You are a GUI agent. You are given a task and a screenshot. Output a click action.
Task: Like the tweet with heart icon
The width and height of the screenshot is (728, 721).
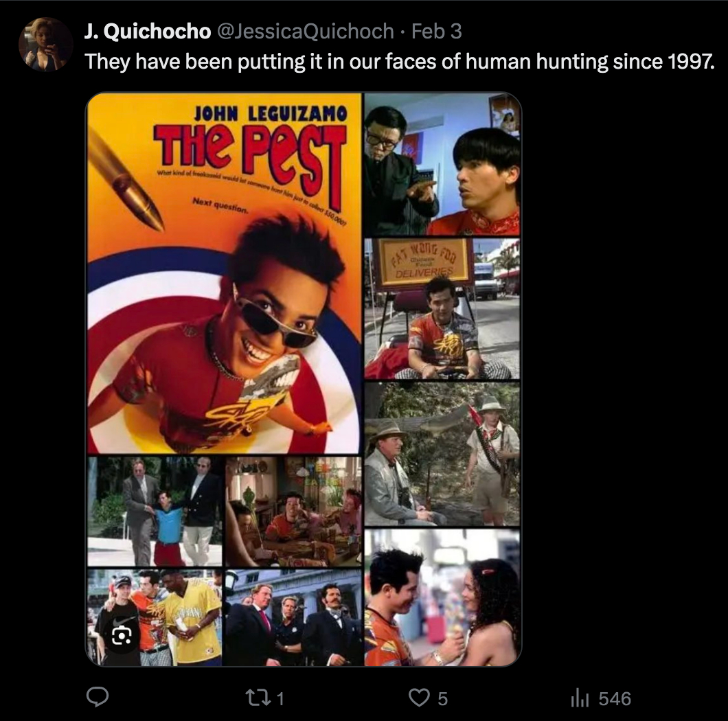coord(419,698)
